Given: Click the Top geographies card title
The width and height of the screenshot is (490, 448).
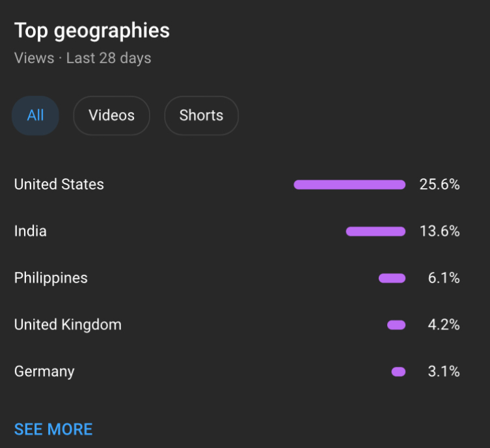Looking at the screenshot, I should click(x=92, y=31).
